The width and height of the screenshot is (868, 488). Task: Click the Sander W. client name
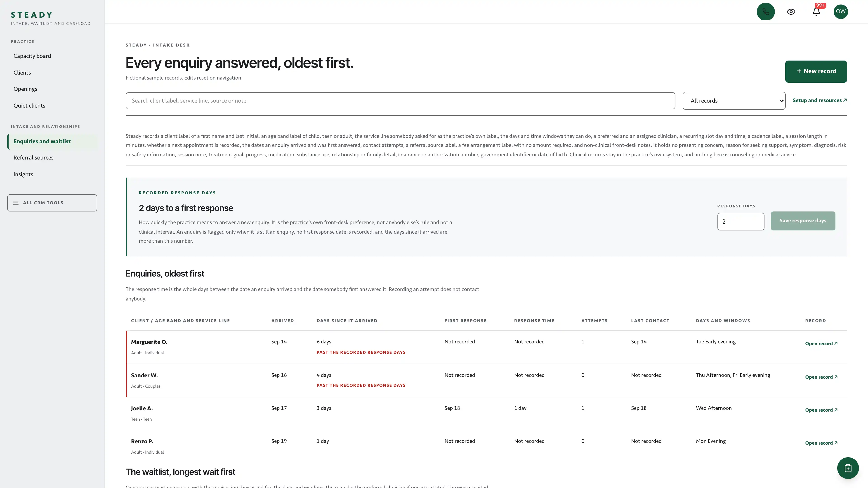(144, 375)
